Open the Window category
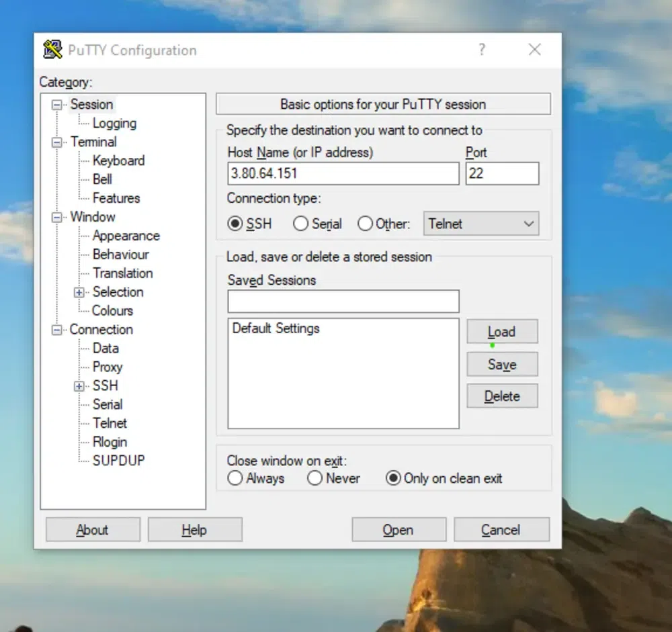This screenshot has width=672, height=632. pyautogui.click(x=93, y=217)
